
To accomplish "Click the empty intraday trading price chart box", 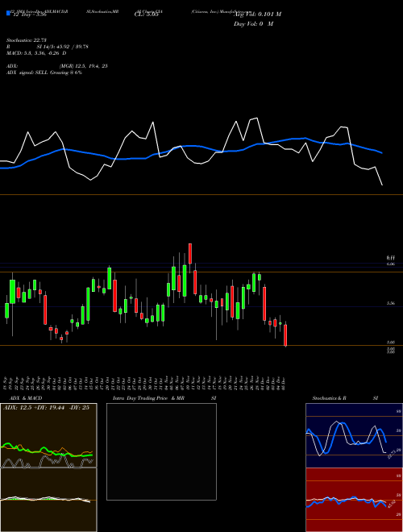I will tap(161, 451).
